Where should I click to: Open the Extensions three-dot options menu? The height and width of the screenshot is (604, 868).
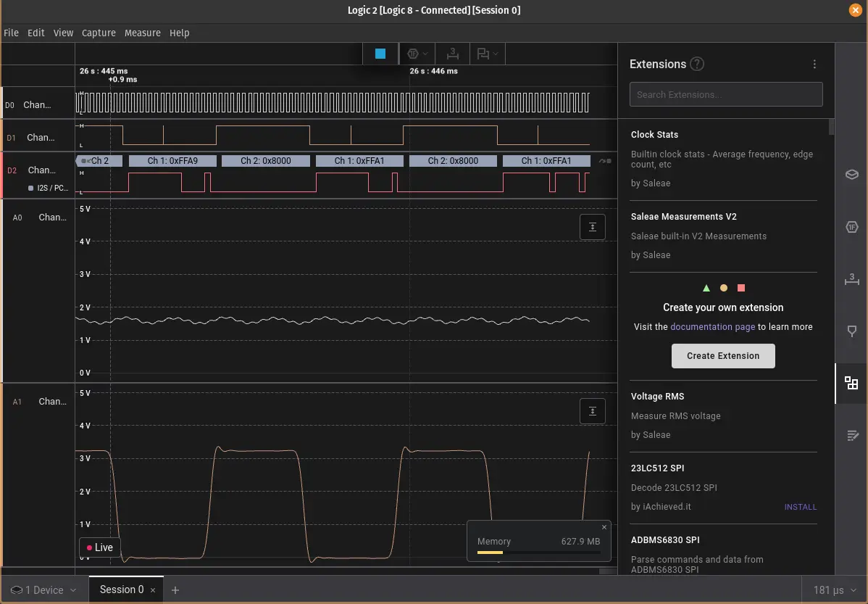click(815, 65)
